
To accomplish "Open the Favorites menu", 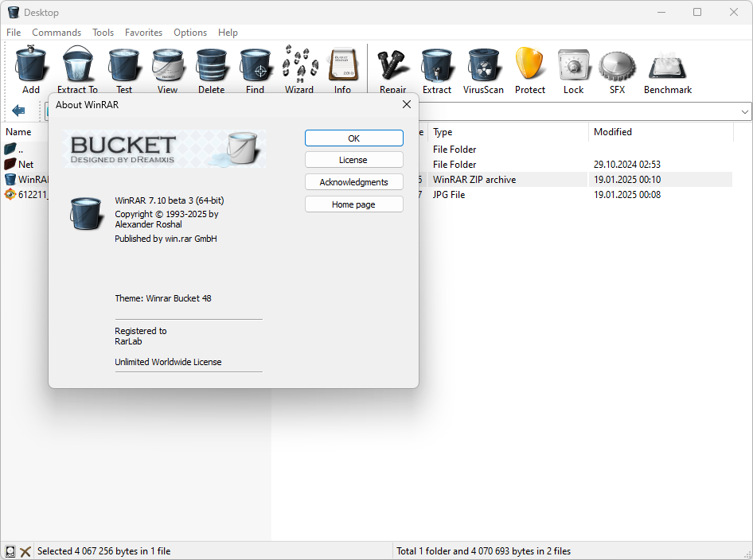I will pyautogui.click(x=143, y=32).
